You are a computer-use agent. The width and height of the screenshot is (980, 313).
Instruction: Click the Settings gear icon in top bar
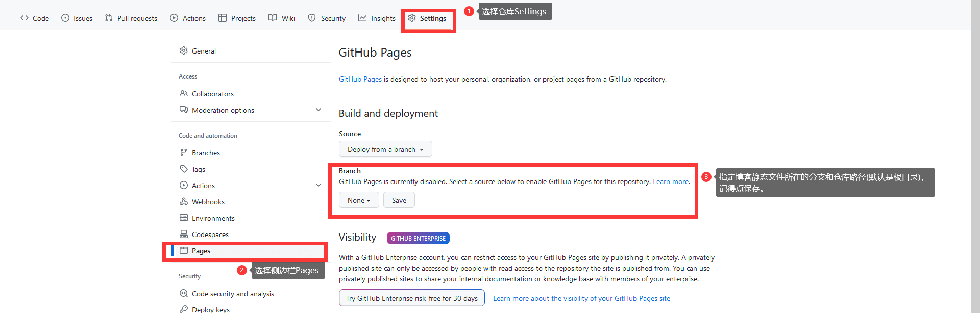tap(412, 18)
